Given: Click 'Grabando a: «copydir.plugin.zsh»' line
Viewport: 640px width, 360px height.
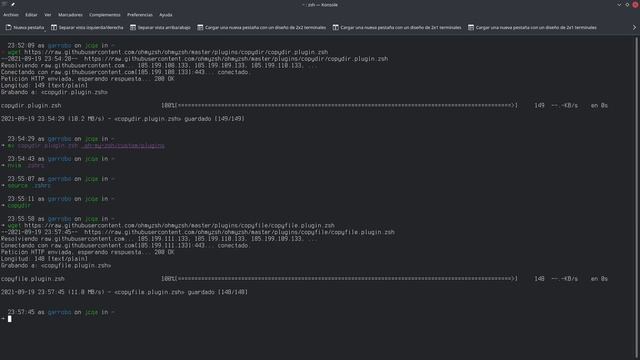Looking at the screenshot, I should pyautogui.click(x=54, y=92).
